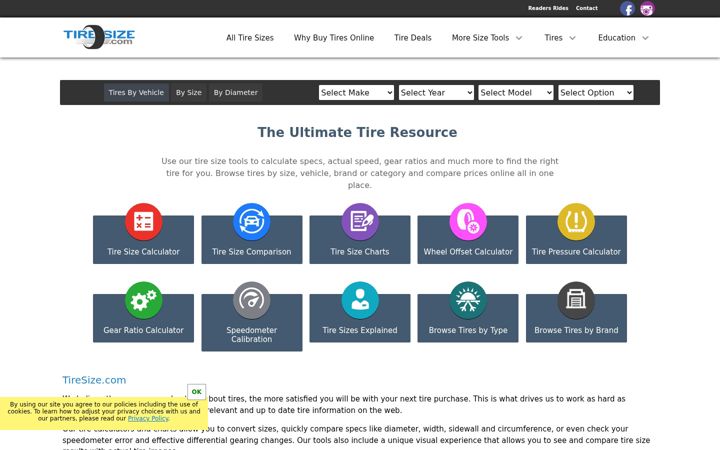
Task: Open the Select Option dropdown
Action: (596, 93)
